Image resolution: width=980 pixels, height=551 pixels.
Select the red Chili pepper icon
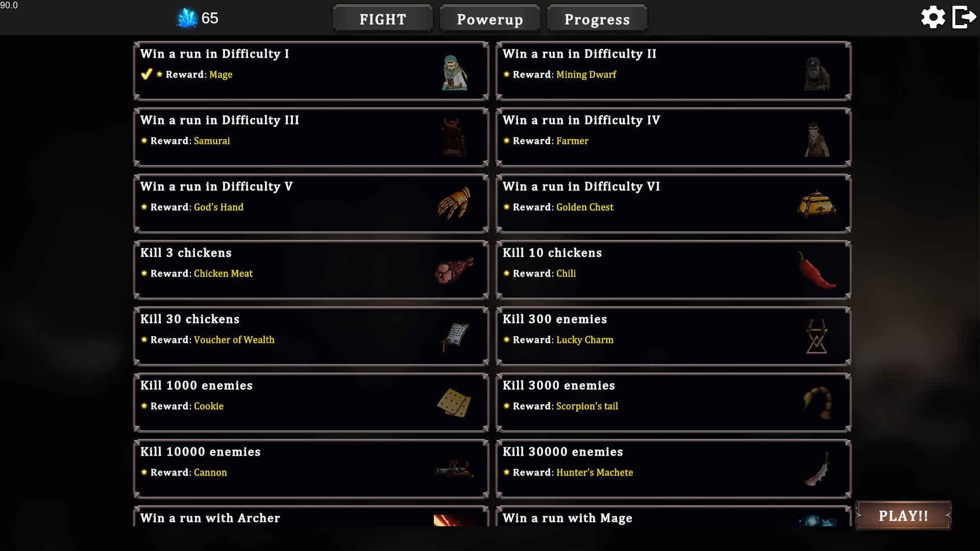click(816, 270)
